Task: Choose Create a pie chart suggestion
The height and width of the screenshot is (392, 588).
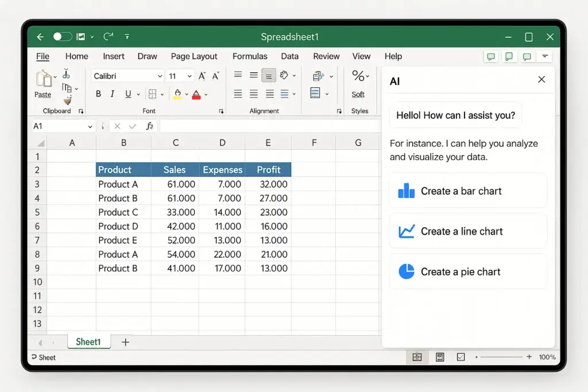Action: [467, 271]
